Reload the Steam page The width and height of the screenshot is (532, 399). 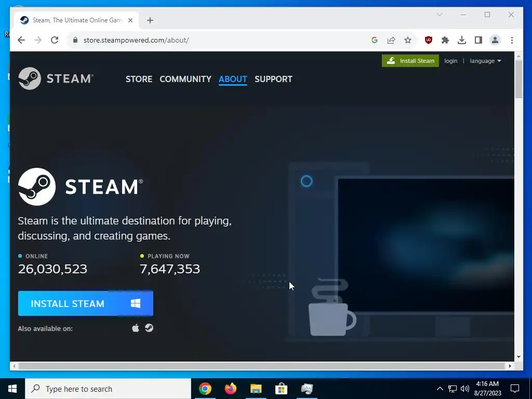(x=55, y=40)
